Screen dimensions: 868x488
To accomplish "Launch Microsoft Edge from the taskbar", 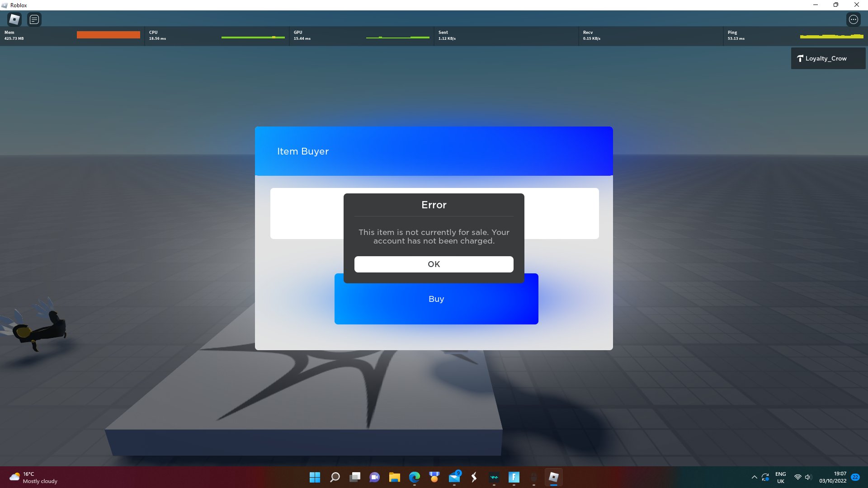I will [414, 477].
